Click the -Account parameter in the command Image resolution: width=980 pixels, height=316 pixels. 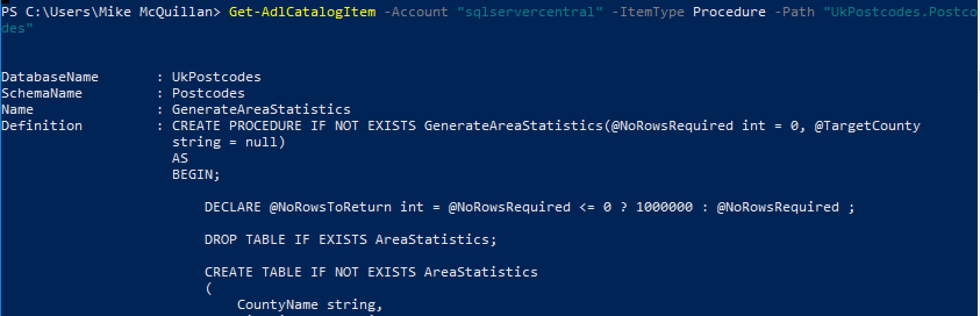[416, 12]
